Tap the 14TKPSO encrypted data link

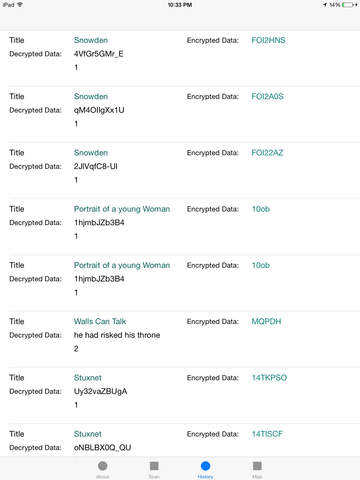269,378
